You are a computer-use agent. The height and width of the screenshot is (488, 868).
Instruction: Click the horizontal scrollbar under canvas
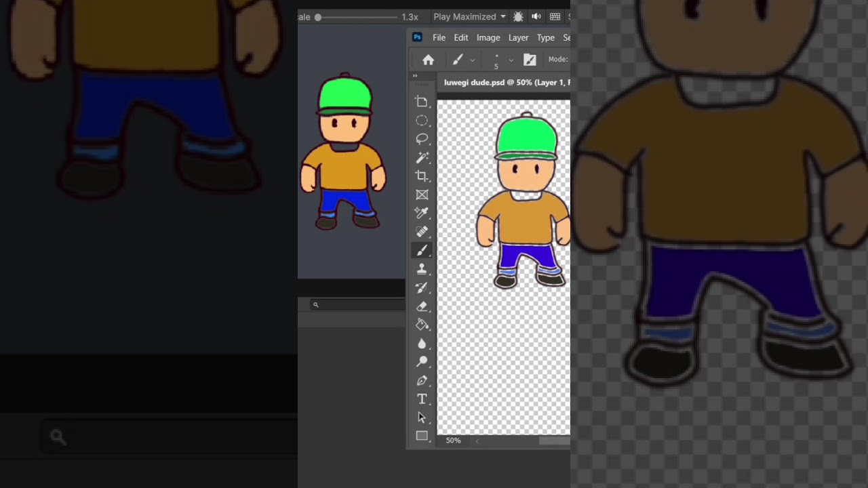[554, 441]
